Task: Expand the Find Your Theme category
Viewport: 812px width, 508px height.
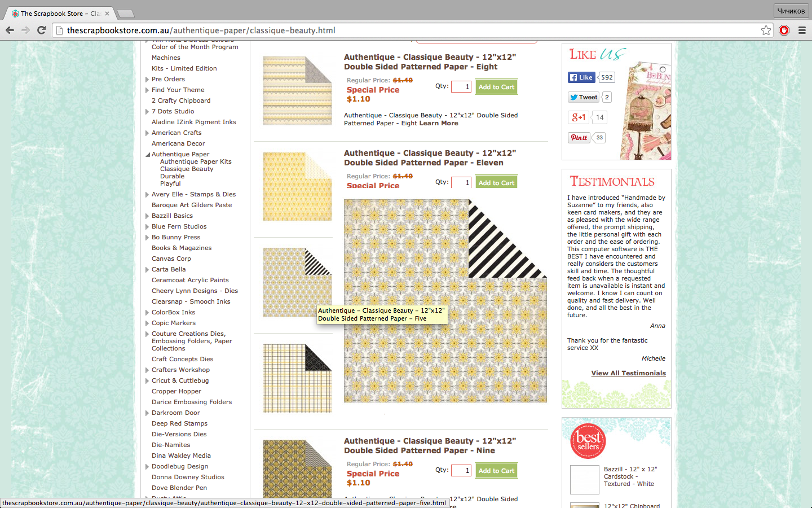Action: 147,90
